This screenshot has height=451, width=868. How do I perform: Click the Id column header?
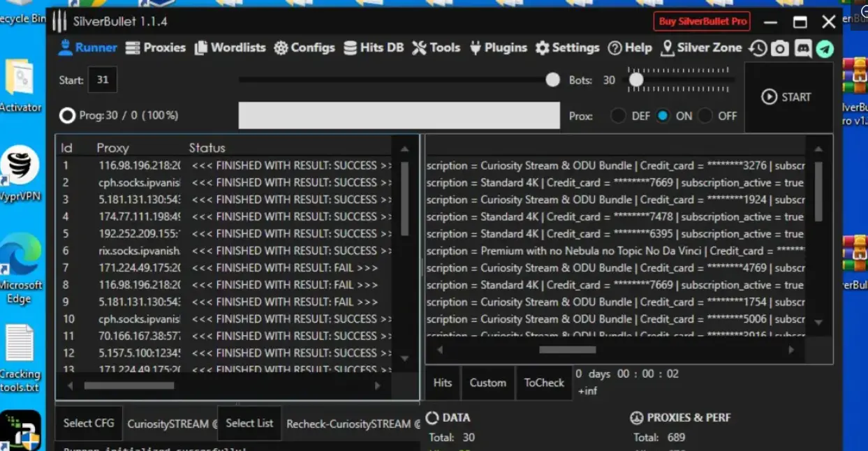pos(67,148)
